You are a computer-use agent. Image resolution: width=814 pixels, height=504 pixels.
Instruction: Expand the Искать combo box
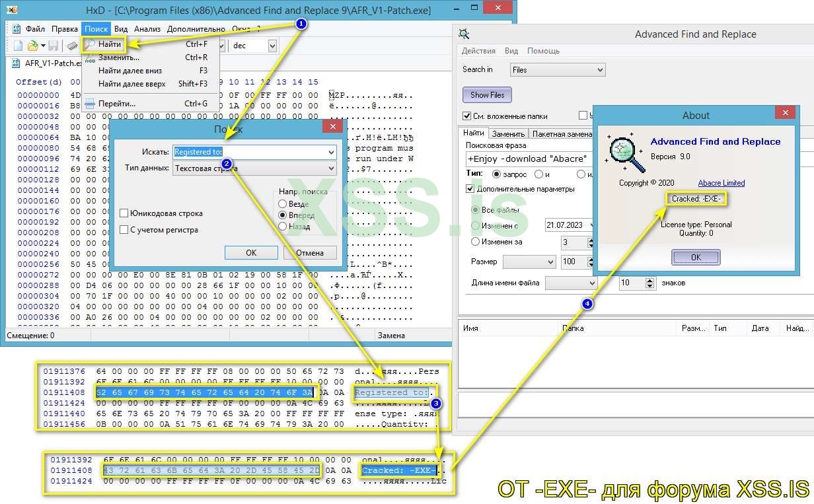coord(331,152)
